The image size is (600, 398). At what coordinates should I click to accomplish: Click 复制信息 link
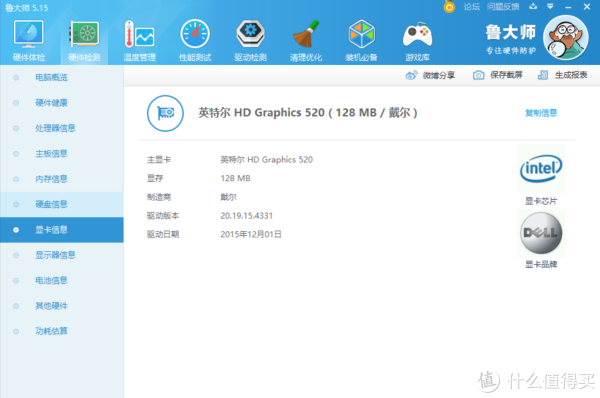541,113
